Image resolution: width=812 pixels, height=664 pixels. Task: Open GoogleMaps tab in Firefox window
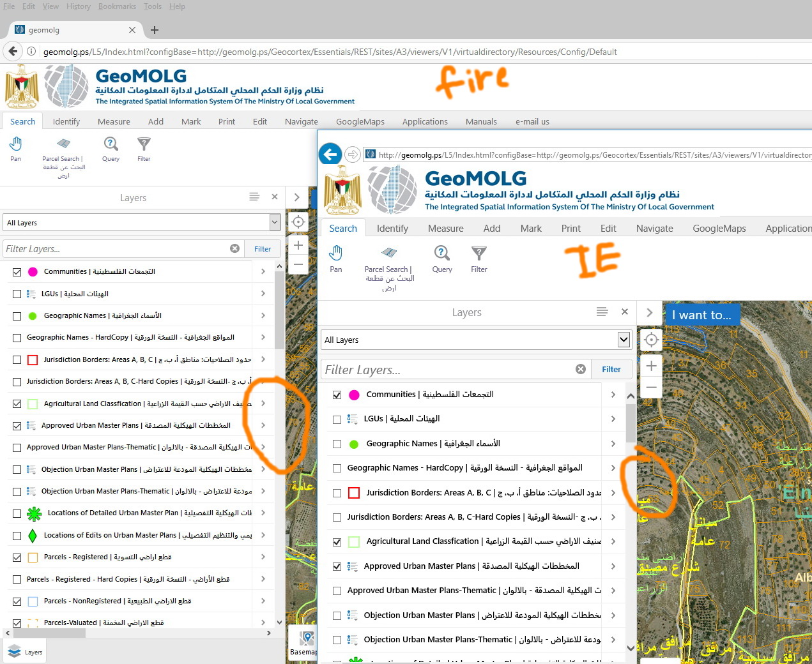point(360,121)
